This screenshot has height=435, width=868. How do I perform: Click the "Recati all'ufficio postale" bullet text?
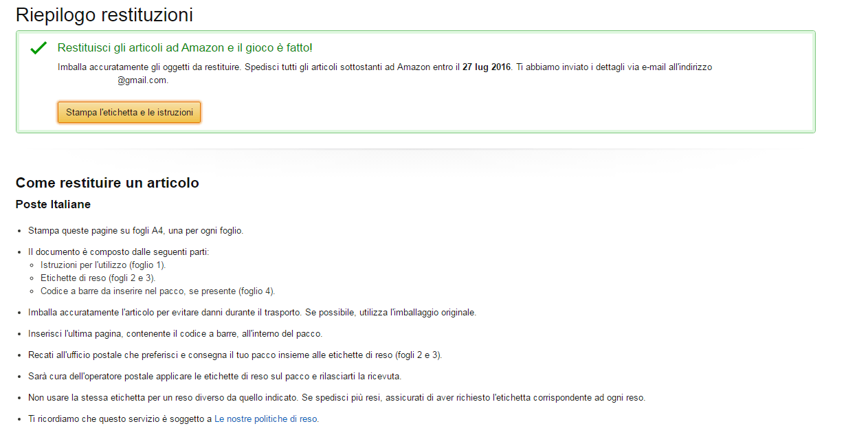(234, 355)
